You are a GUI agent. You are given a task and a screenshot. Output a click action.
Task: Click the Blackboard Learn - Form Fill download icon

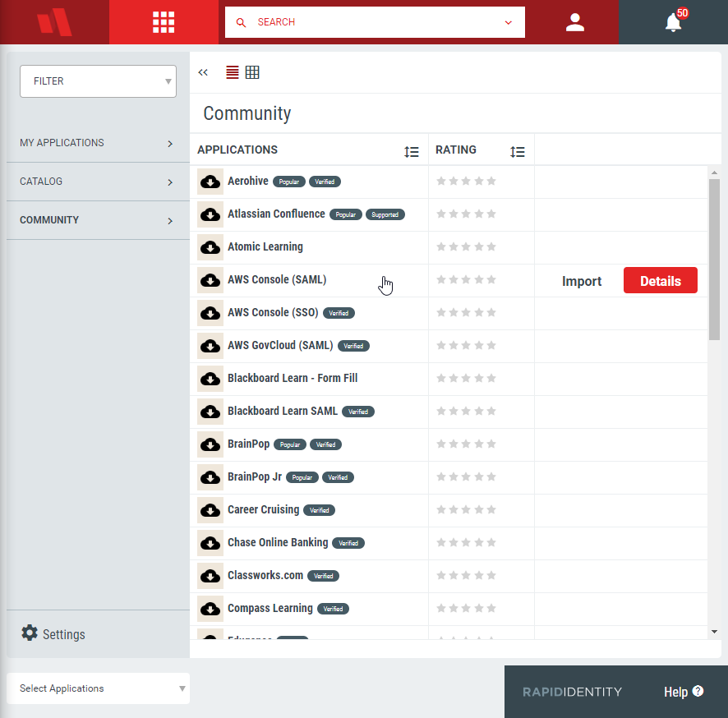(x=210, y=379)
